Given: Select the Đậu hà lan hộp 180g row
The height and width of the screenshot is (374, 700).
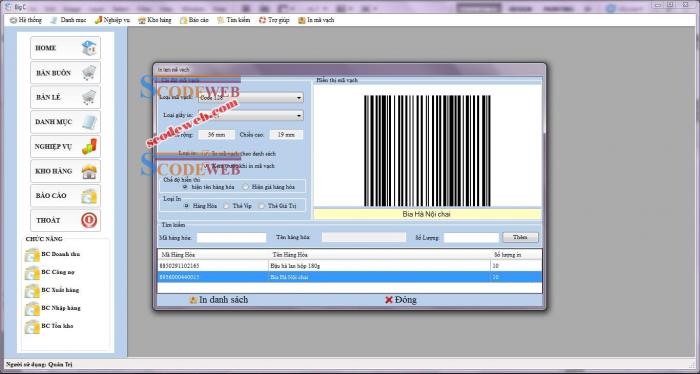Looking at the screenshot, I should pos(350,266).
